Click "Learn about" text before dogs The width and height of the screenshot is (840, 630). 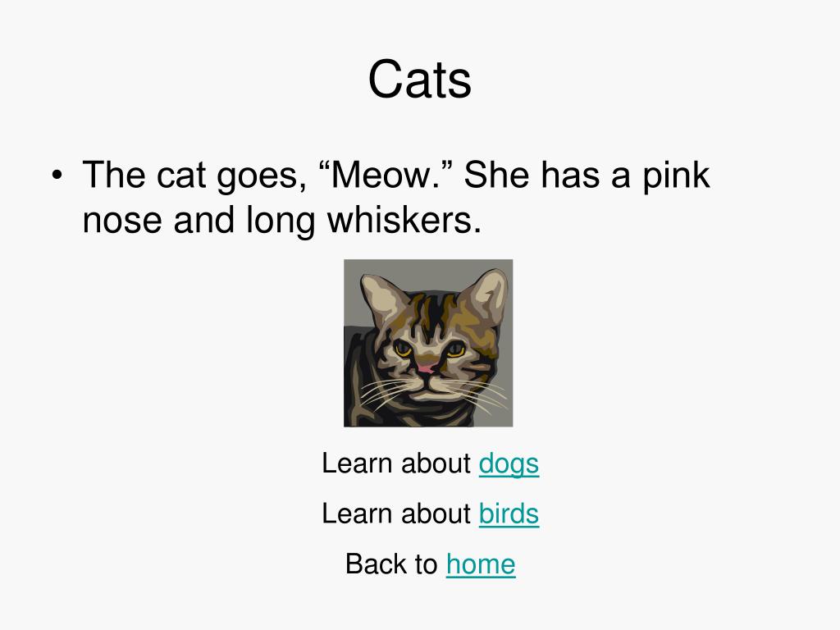tap(396, 463)
